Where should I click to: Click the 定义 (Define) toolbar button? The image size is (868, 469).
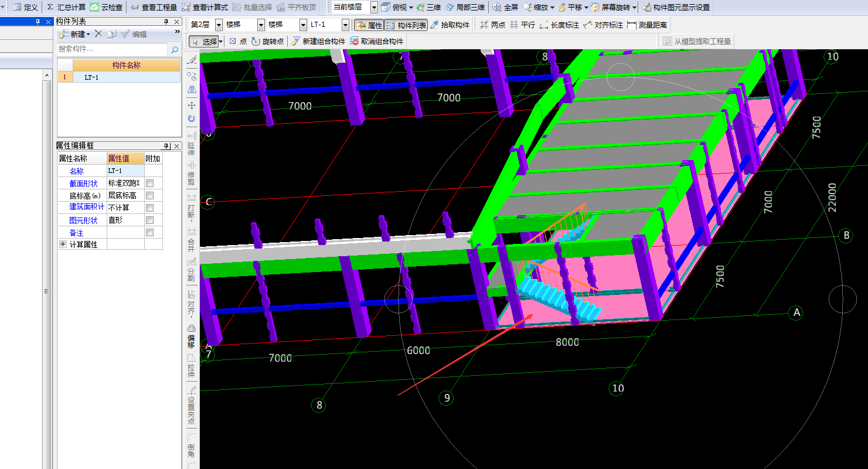(25, 7)
